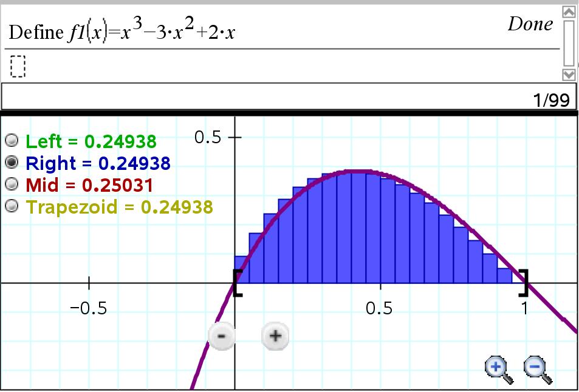Select the Left Riemann sum radio button
Viewport: 579px width, 392px height.
click(x=12, y=141)
